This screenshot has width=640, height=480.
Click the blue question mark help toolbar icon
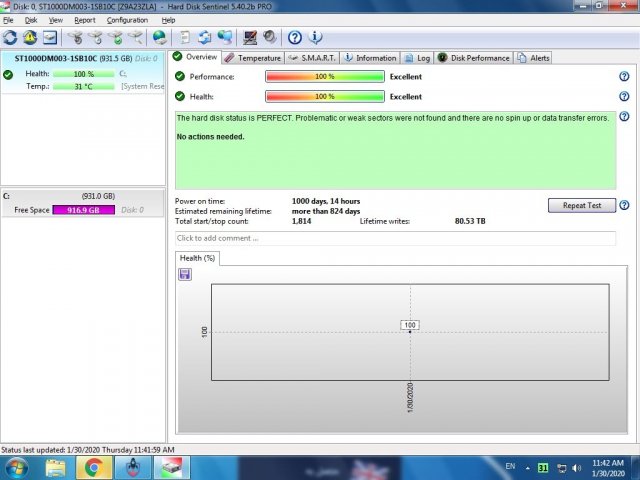[x=295, y=38]
